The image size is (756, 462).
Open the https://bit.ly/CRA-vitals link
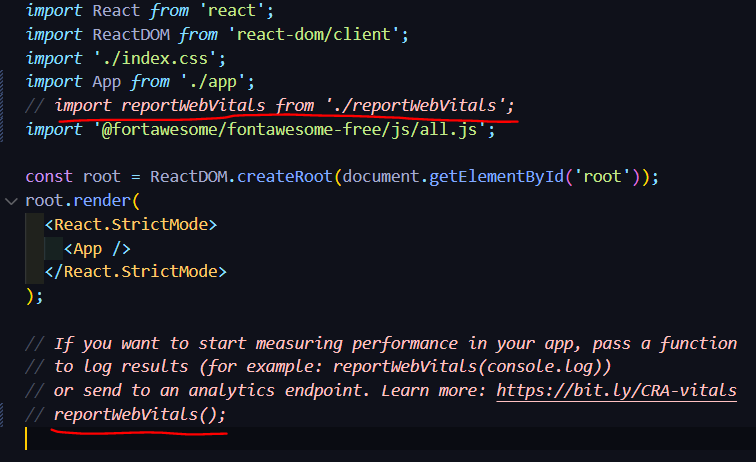point(616,390)
